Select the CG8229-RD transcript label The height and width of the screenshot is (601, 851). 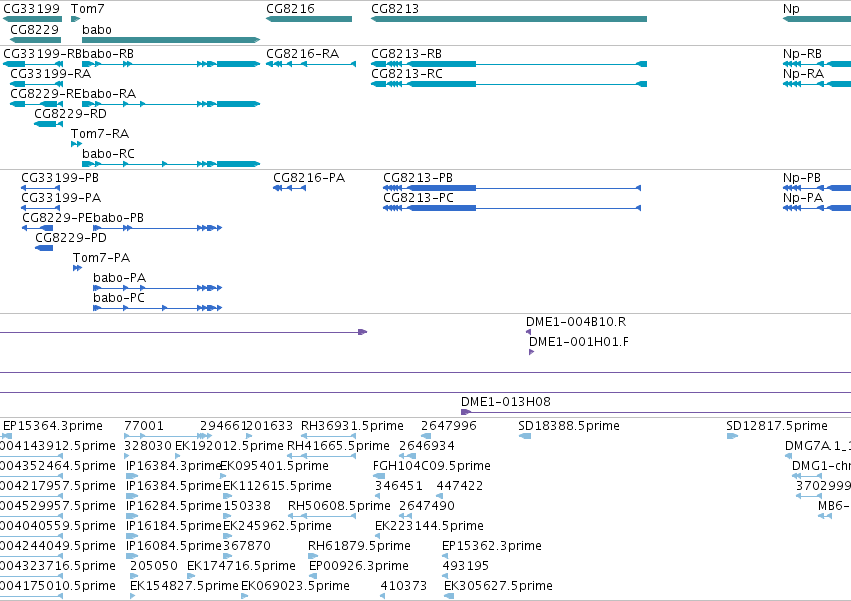pyautogui.click(x=71, y=114)
